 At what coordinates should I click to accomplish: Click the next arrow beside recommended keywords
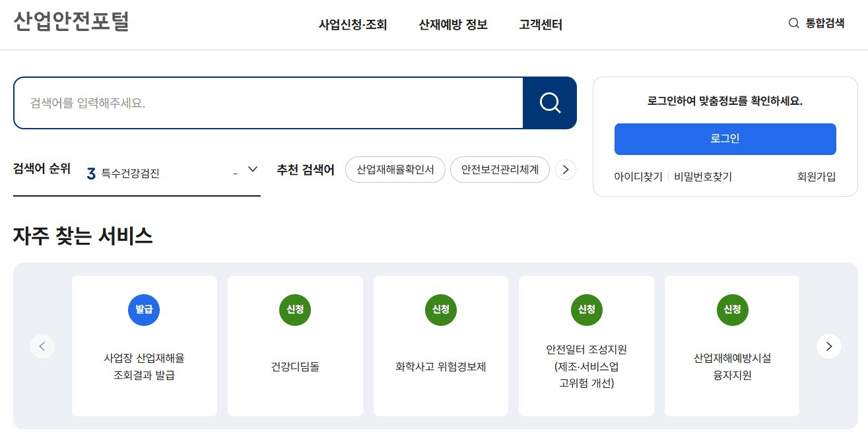(565, 170)
